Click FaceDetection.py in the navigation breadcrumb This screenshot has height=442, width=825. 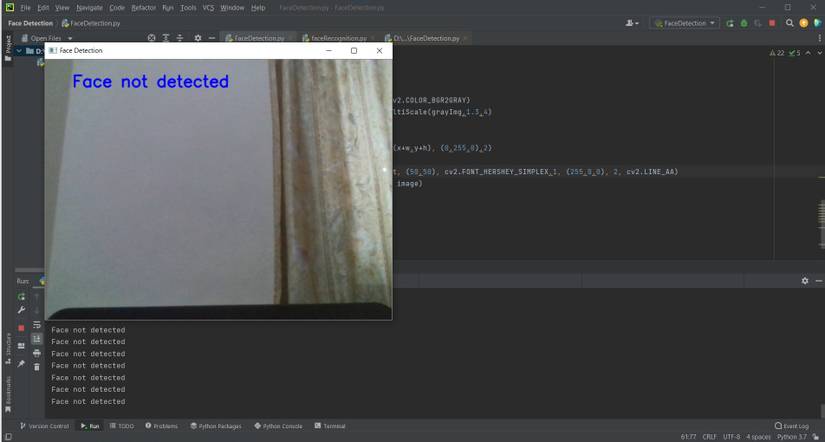pos(91,23)
